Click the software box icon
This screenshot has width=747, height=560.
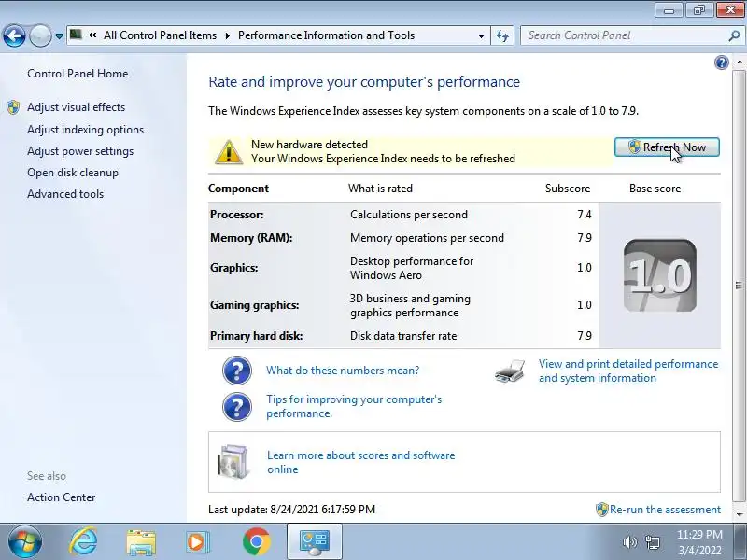233,461
